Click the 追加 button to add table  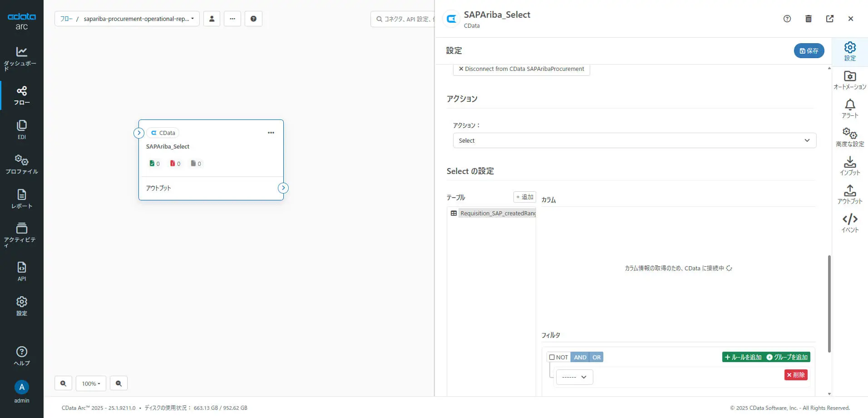click(x=525, y=197)
